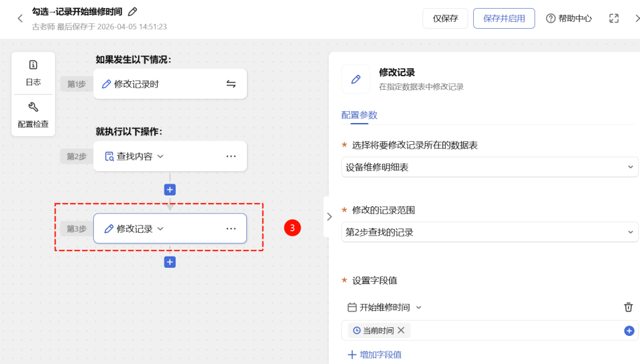Image resolution: width=640 pixels, height=364 pixels.
Task: Toggle fullscreen expand icon
Action: coord(614,18)
